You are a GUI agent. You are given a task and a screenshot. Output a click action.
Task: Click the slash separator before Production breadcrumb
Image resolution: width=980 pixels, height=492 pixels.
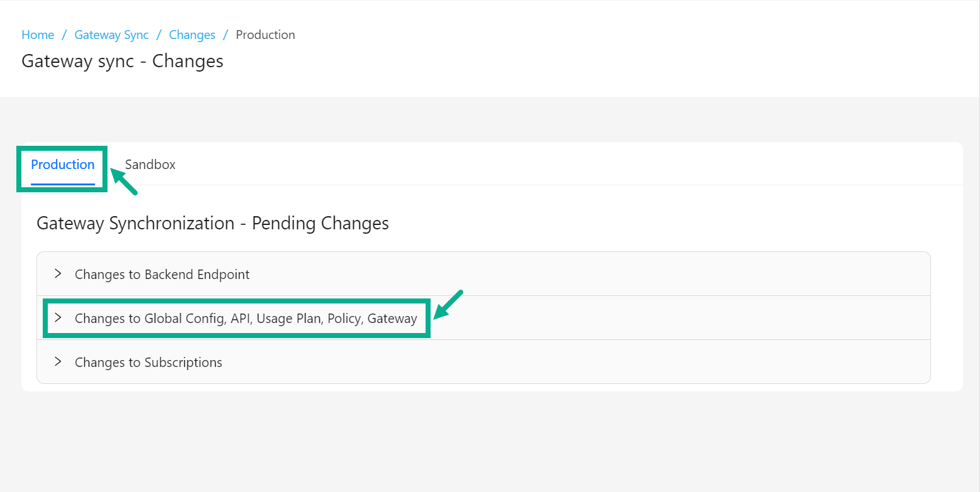(x=226, y=35)
